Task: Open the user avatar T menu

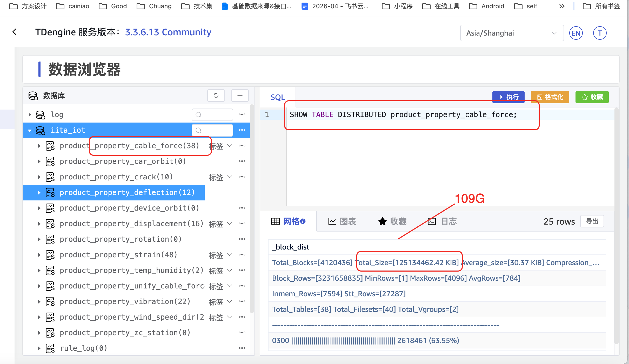Action: tap(600, 33)
